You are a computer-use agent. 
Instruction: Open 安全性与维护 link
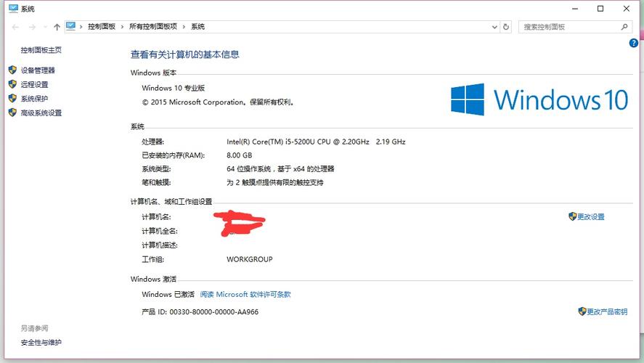41,343
